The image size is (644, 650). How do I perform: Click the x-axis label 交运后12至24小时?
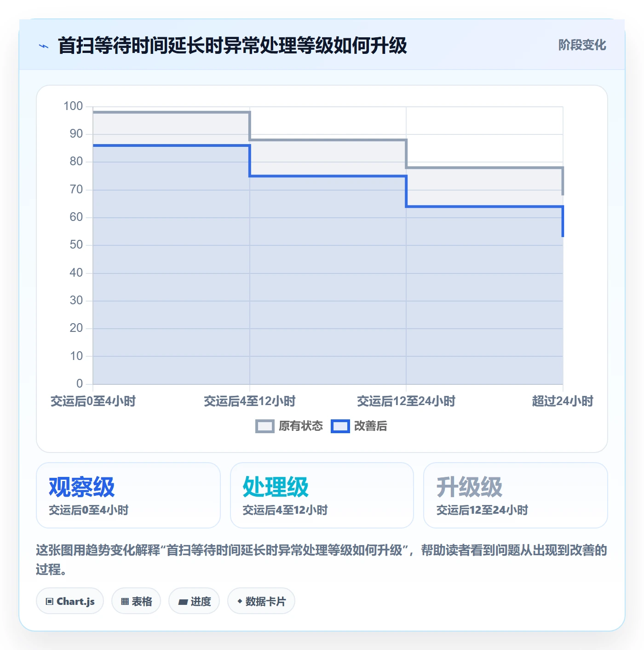tap(406, 401)
